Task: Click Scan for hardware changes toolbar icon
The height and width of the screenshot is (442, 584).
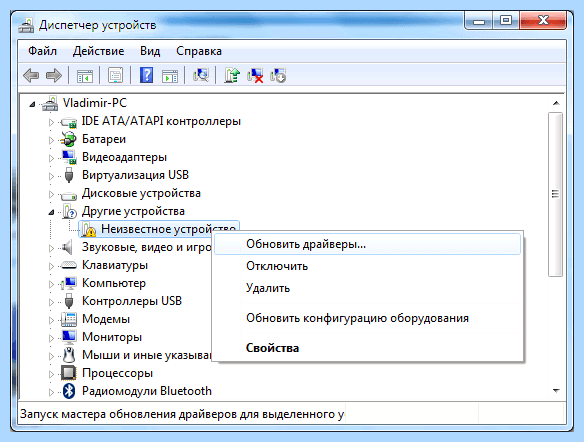Action: 201,75
